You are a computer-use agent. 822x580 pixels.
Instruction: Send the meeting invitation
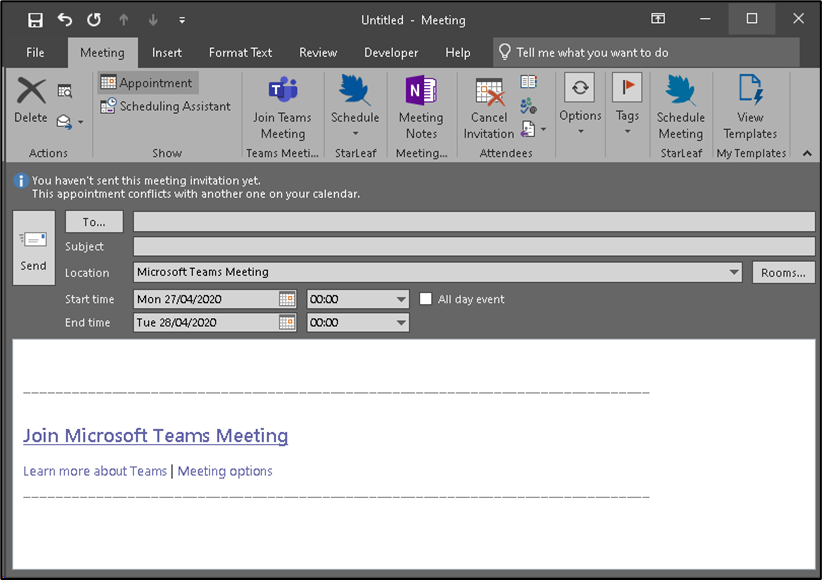click(x=34, y=248)
